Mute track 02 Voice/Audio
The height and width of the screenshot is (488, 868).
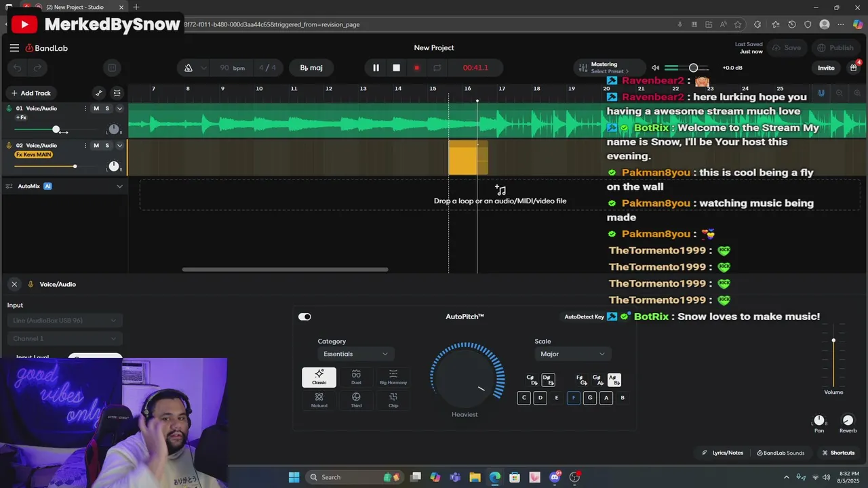click(x=96, y=145)
